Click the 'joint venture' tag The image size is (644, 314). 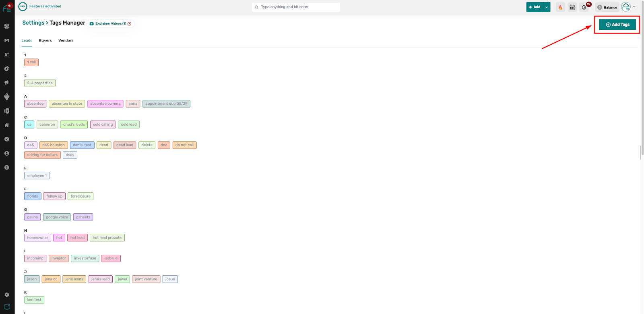pos(146,279)
